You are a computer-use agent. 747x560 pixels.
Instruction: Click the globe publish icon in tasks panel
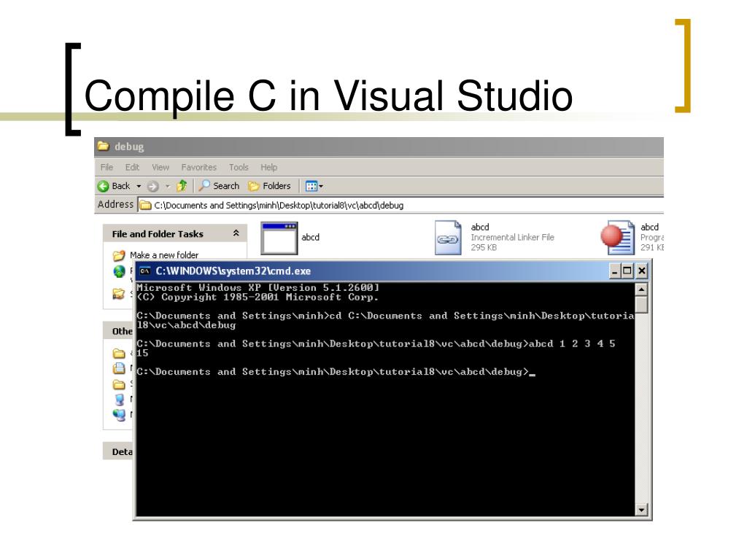click(x=119, y=271)
